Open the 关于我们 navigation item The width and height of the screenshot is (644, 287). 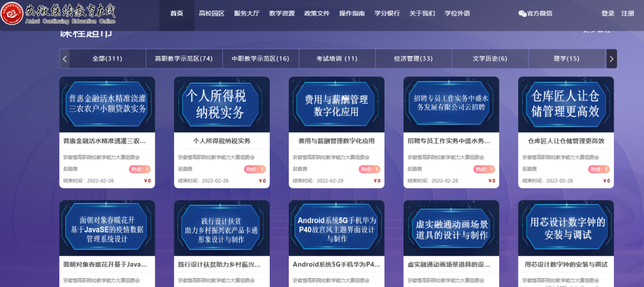coord(422,13)
